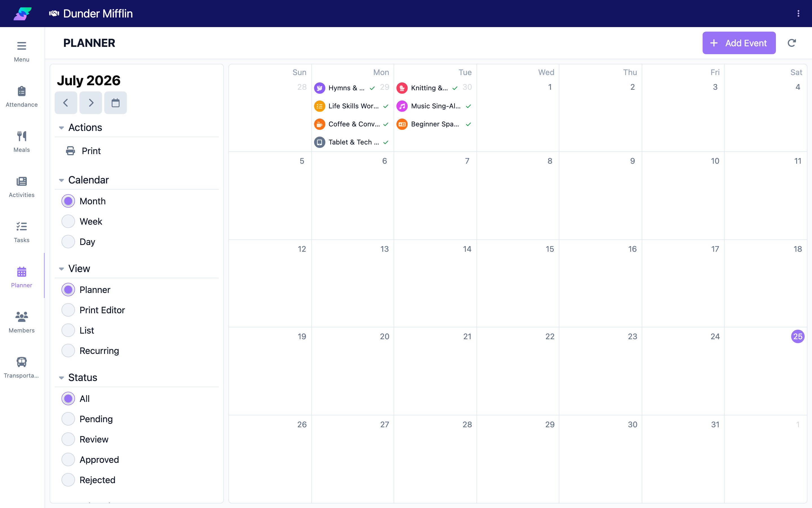
Task: Open the Knitting event on June 30
Action: [x=427, y=88]
